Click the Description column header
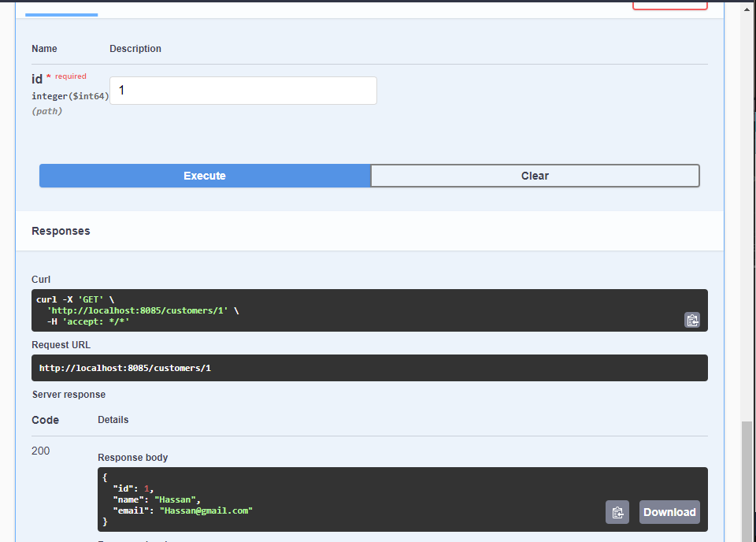Viewport: 756px width, 542px height. click(x=135, y=49)
